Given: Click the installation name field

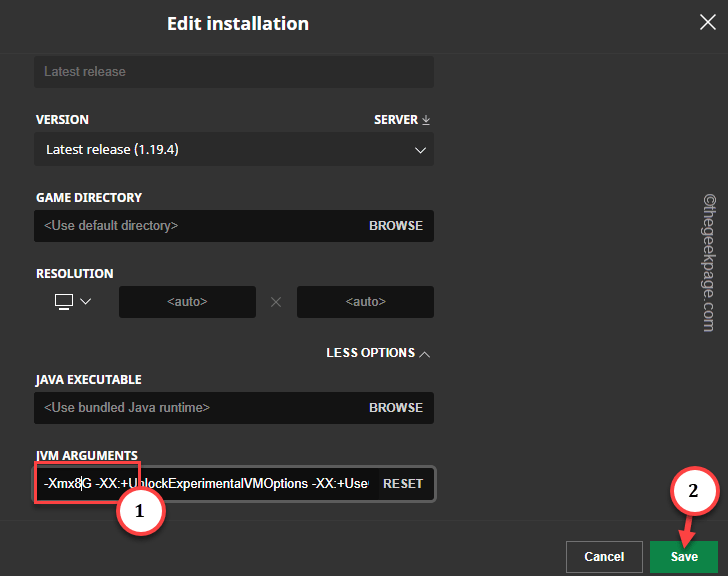Looking at the screenshot, I should tap(234, 72).
